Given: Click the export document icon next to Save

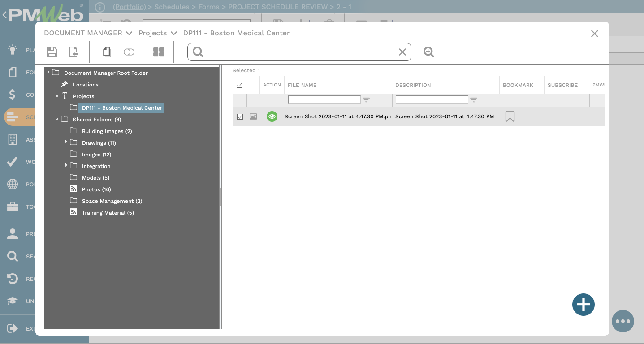Looking at the screenshot, I should pyautogui.click(x=73, y=52).
